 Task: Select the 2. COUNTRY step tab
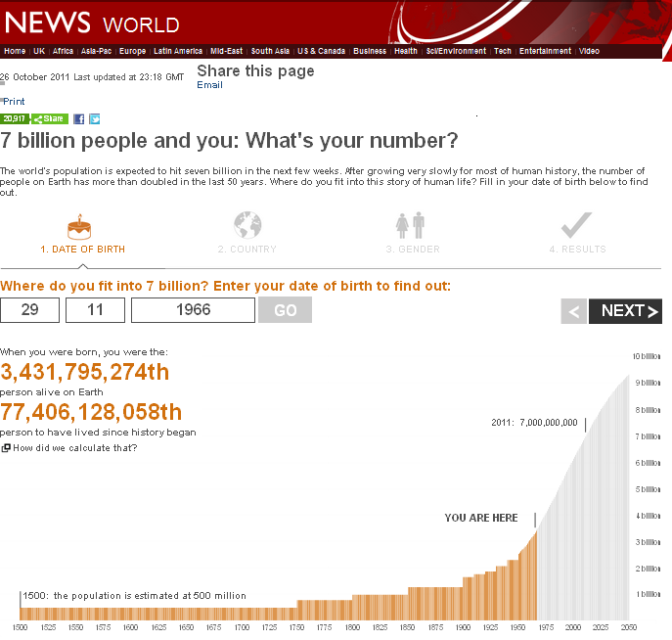pos(247,250)
